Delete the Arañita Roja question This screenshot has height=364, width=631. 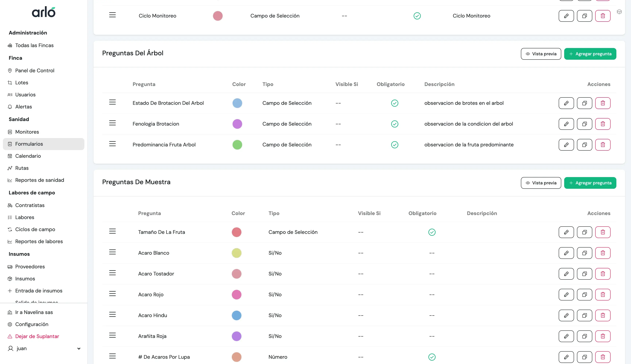point(603,336)
